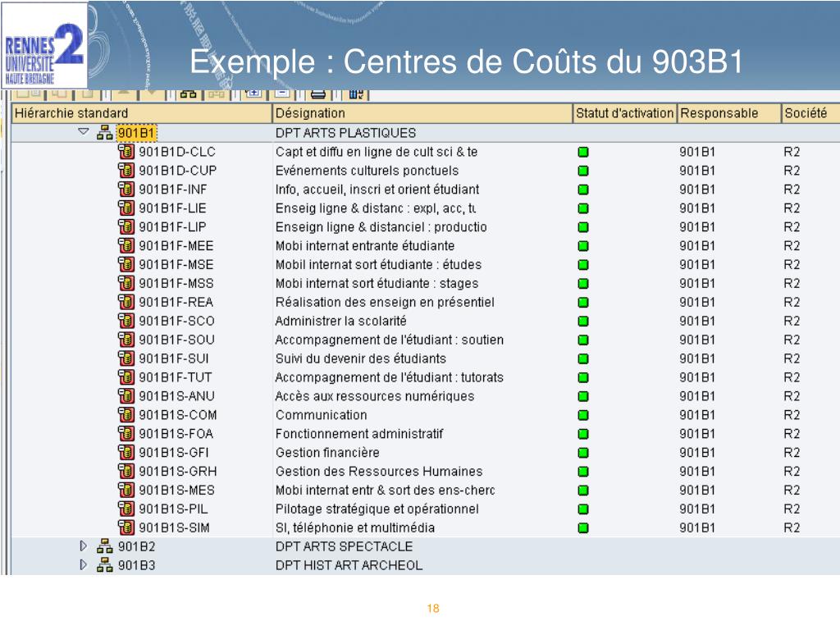Click the cost center icon beside 901B1F-LIE
This screenshot has width=840, height=630.
126,208
